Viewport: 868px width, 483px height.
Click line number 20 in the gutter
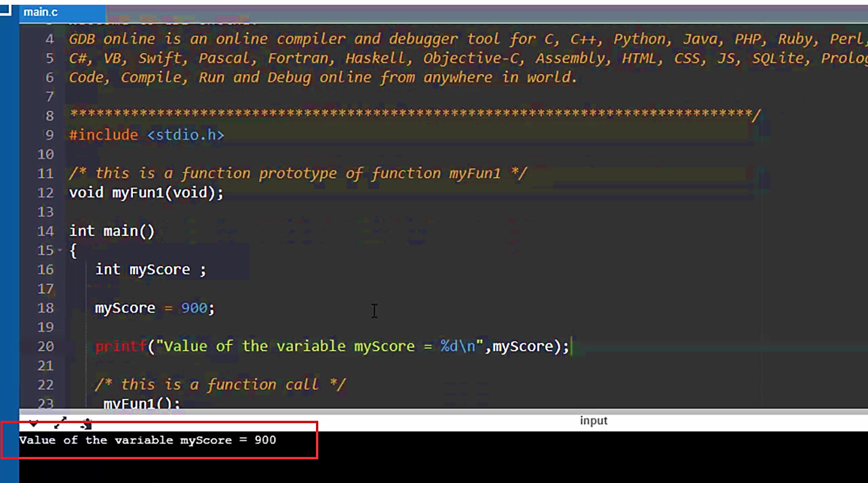point(45,346)
